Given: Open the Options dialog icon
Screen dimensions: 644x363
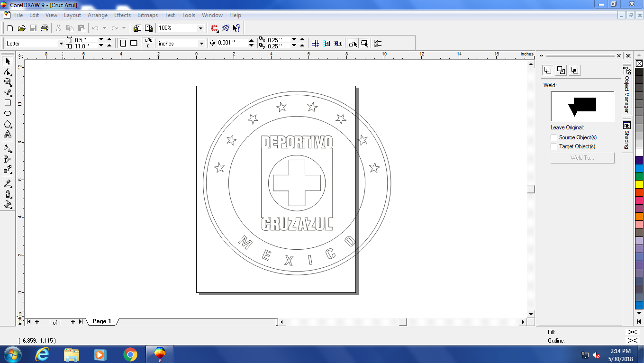Looking at the screenshot, I should [378, 43].
